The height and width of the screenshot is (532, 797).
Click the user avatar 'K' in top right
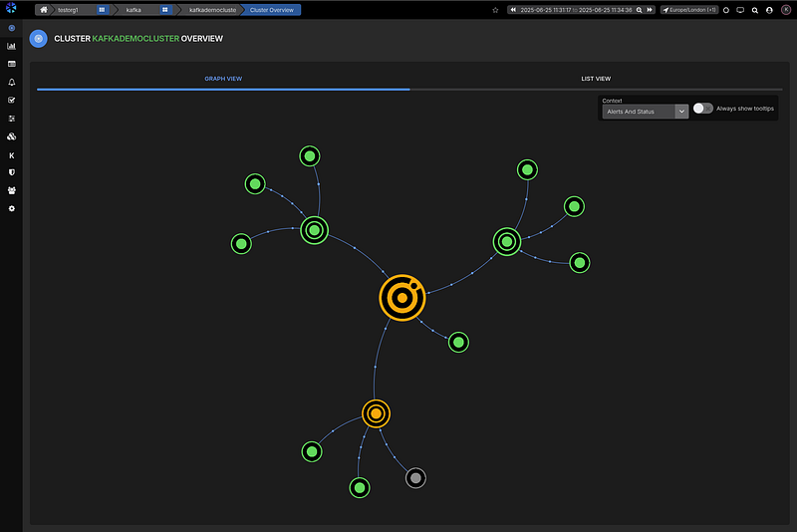(x=784, y=10)
